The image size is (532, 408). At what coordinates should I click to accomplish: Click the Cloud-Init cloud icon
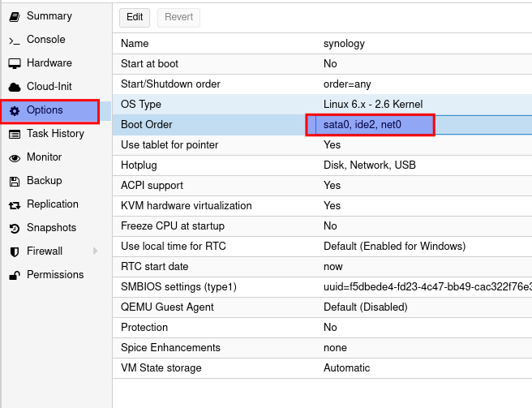click(x=14, y=87)
